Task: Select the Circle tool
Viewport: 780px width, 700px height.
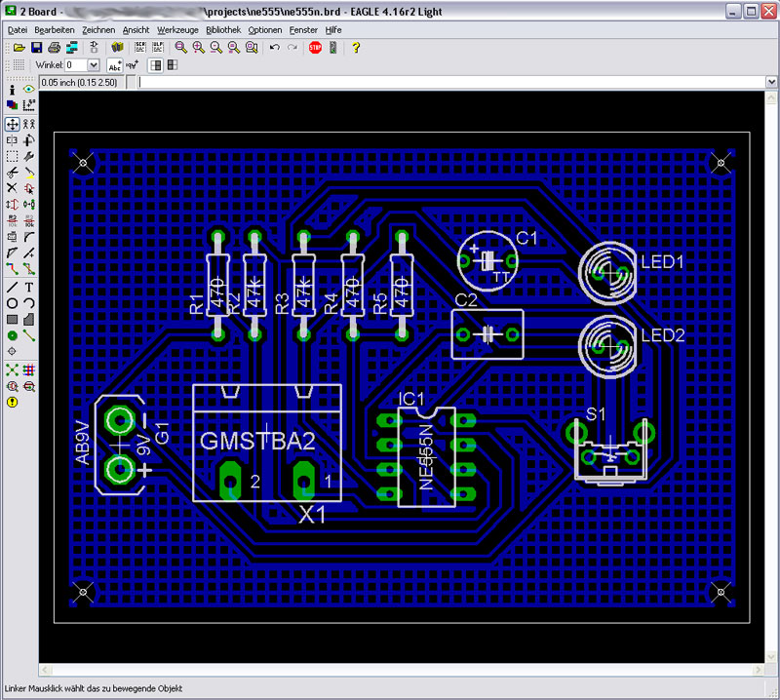Action: [12, 303]
